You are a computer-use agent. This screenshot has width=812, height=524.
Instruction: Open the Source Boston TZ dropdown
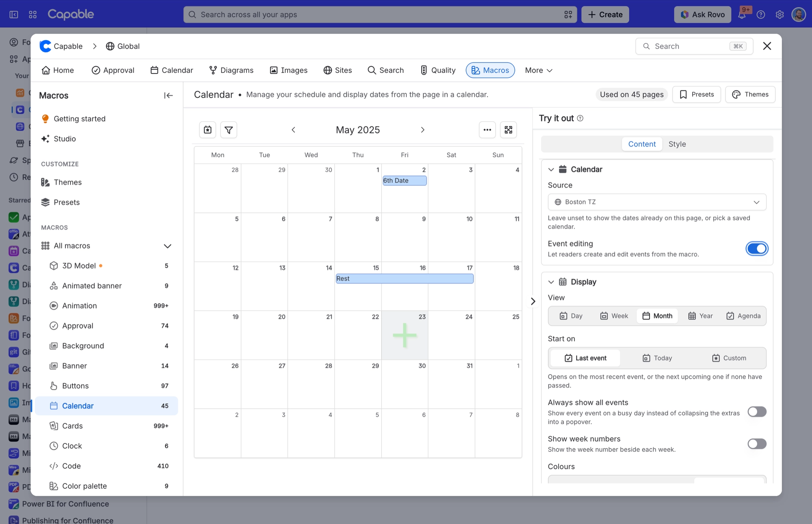[x=657, y=202]
